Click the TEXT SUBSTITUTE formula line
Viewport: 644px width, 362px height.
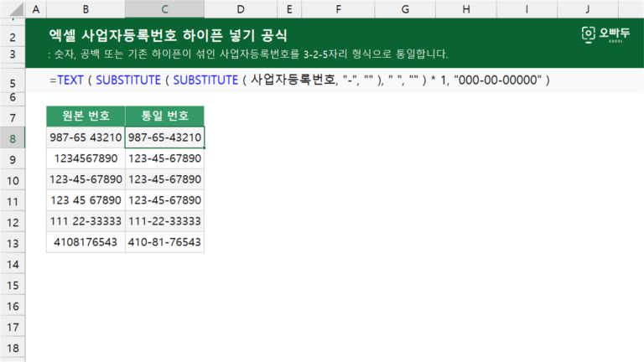click(299, 80)
